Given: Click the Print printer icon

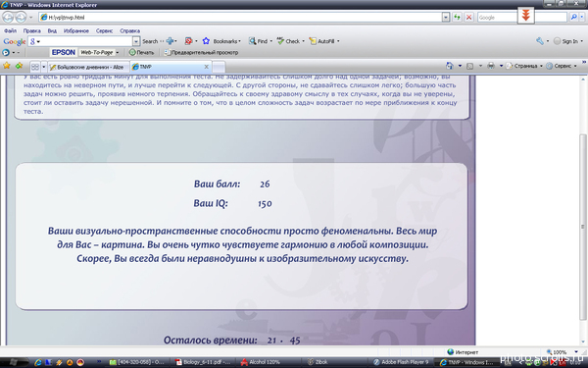Looking at the screenshot, I should [491, 66].
